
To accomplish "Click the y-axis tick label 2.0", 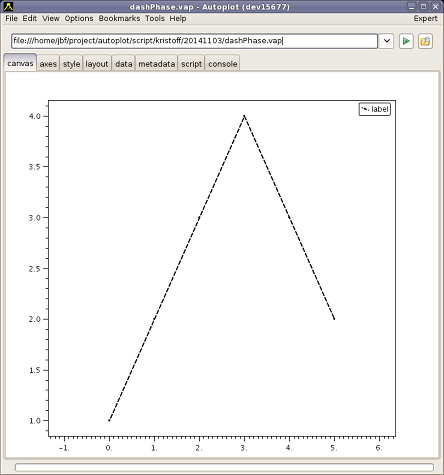I will (x=34, y=319).
